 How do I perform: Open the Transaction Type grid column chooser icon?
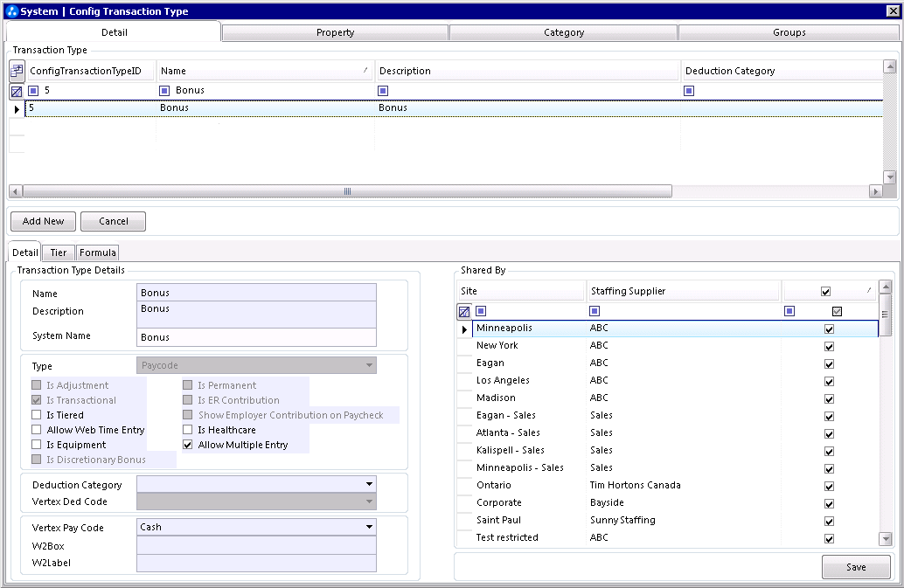tap(17, 71)
